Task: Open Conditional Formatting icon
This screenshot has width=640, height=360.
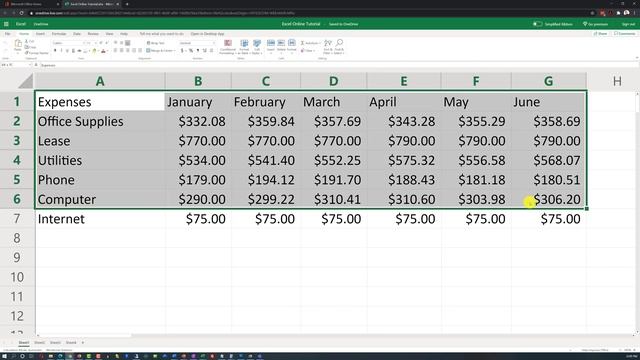Action: 228,44
